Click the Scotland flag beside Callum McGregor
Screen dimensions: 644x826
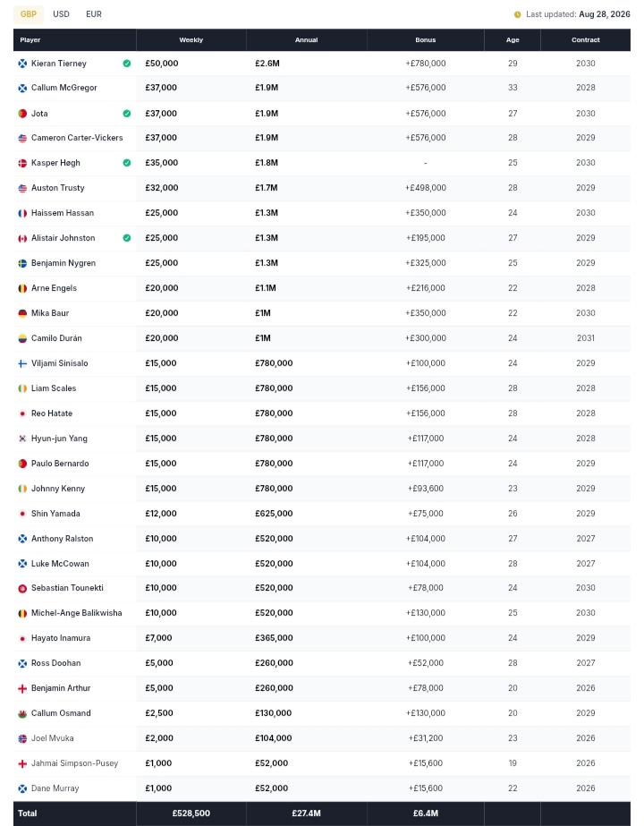tap(22, 88)
